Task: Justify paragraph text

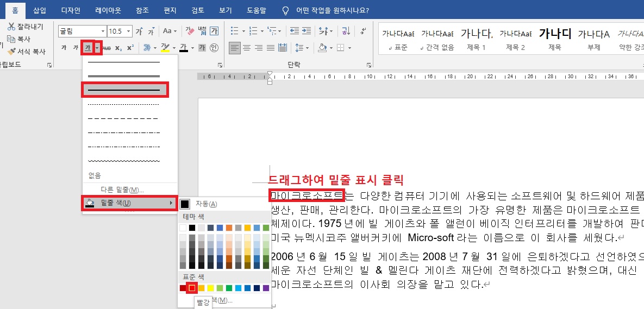Action: pyautogui.click(x=271, y=48)
